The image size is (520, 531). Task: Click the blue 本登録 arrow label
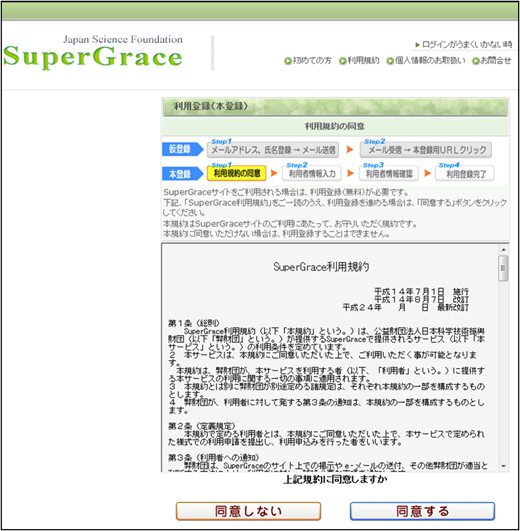click(182, 174)
